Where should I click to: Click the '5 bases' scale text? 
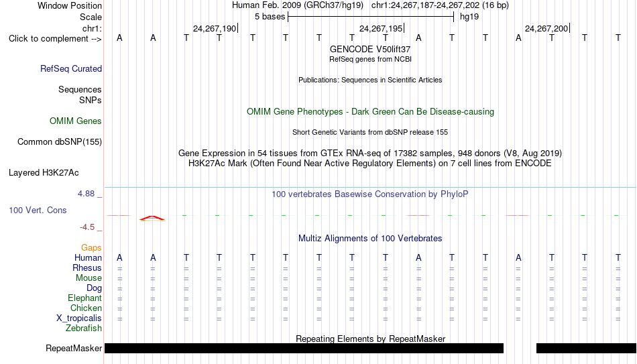click(x=270, y=17)
